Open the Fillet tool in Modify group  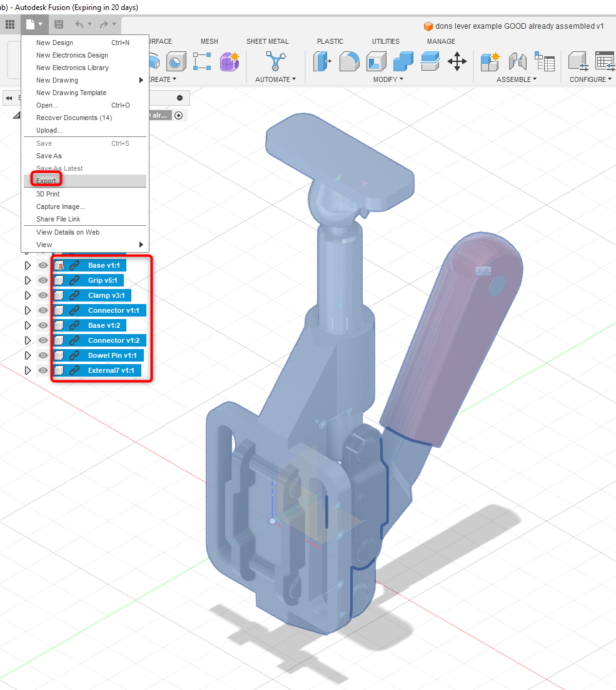(x=349, y=62)
